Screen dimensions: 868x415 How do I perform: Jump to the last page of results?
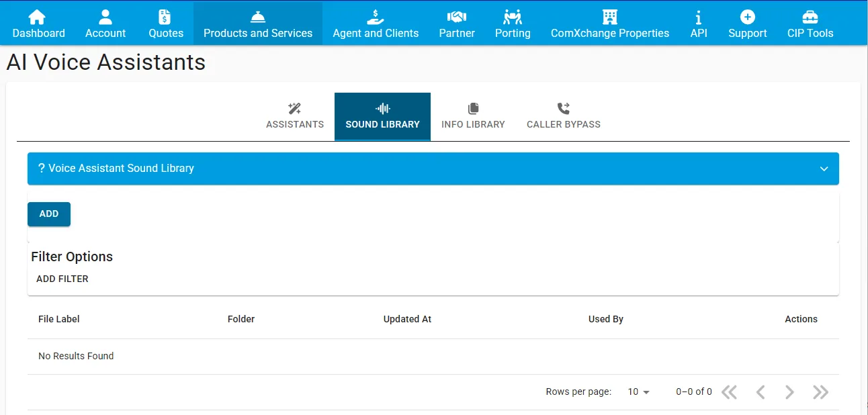coord(820,392)
